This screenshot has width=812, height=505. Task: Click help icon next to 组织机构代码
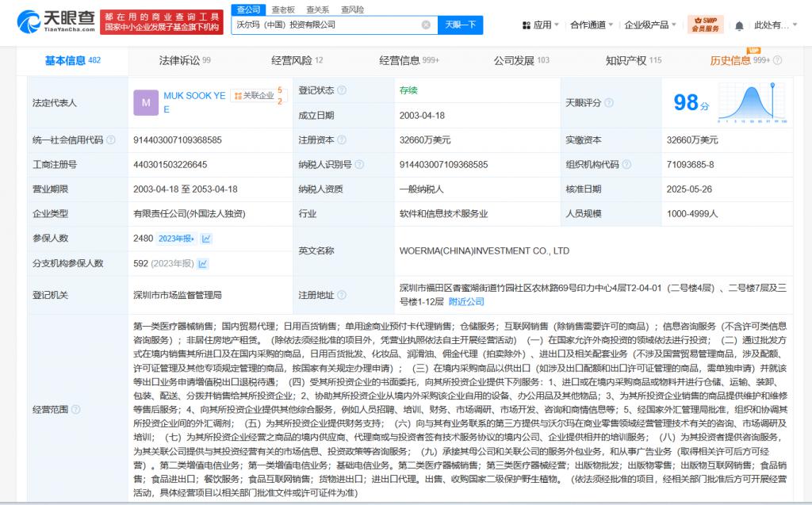click(x=626, y=164)
